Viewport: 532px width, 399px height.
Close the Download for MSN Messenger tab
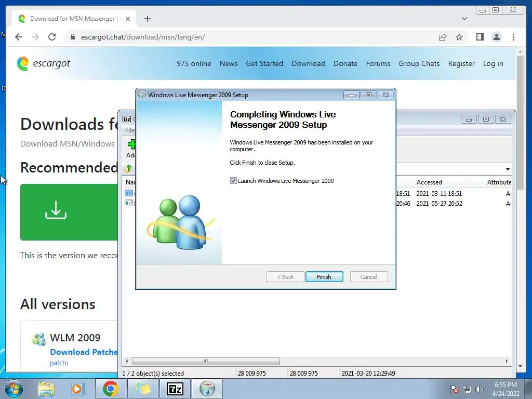pos(128,19)
